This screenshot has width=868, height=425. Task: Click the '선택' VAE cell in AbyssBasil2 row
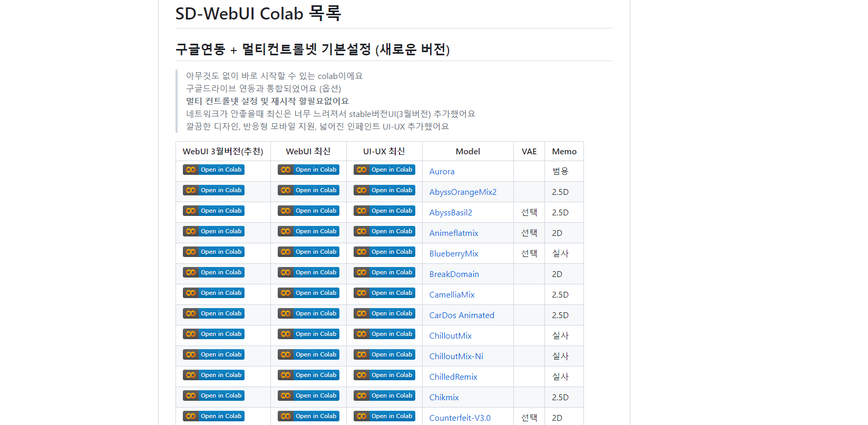tap(529, 212)
